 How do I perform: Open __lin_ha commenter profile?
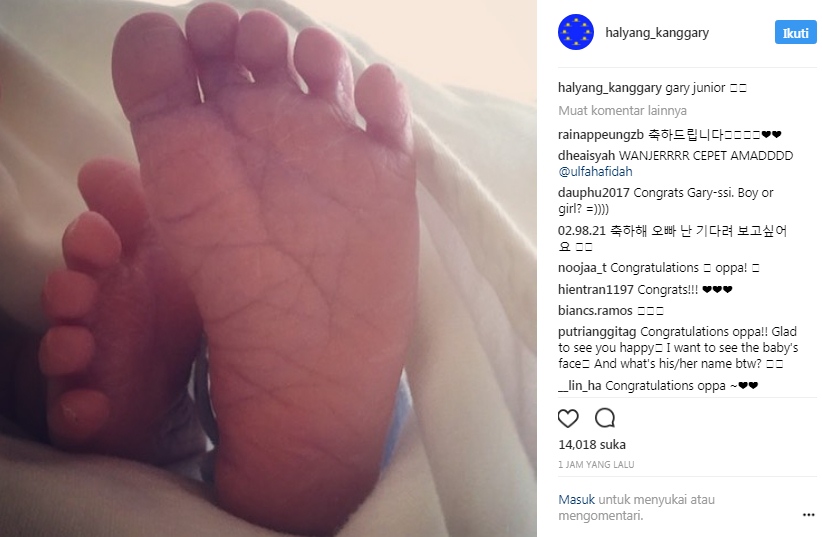[580, 386]
